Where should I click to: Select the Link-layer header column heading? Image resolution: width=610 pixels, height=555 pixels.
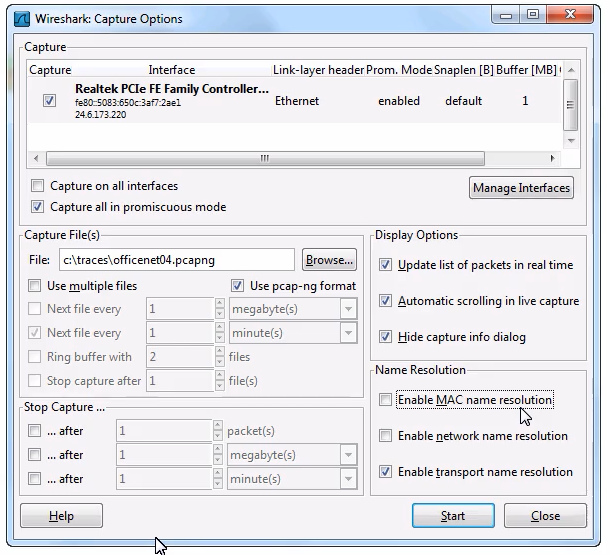click(x=316, y=70)
